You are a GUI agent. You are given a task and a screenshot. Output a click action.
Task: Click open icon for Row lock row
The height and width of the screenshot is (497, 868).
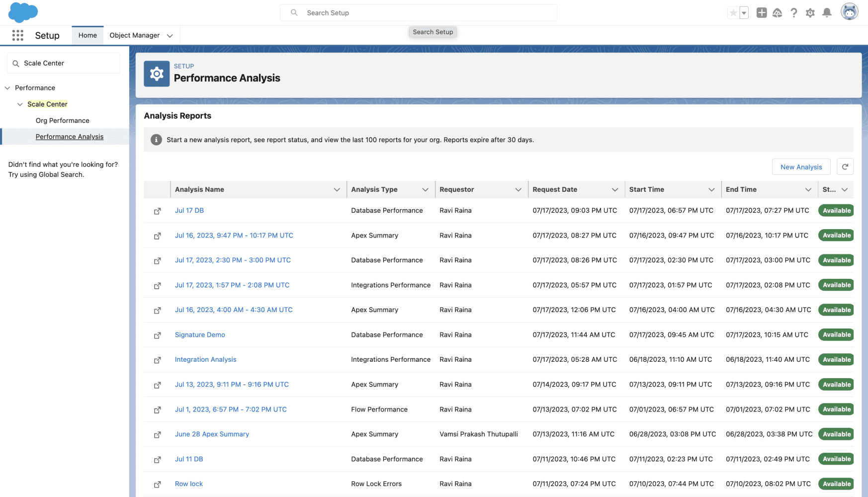(x=157, y=485)
